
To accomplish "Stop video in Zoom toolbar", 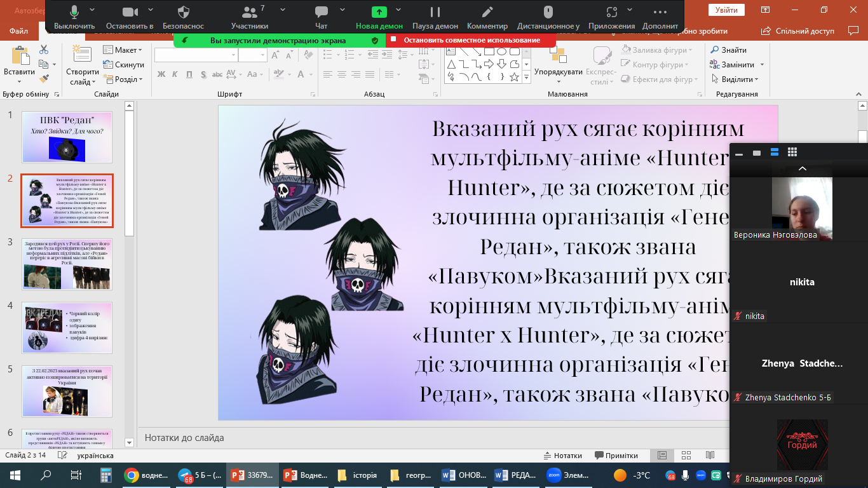I will [130, 16].
